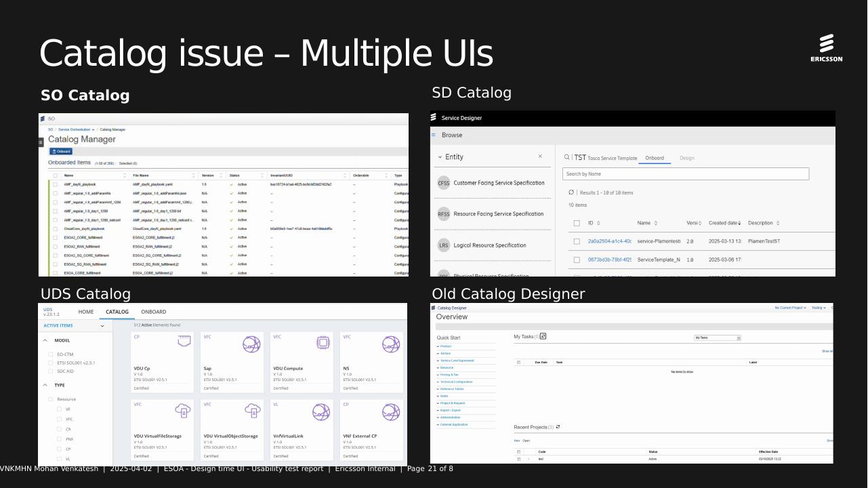
Task: Refresh the Service Designer results list
Action: [571, 192]
